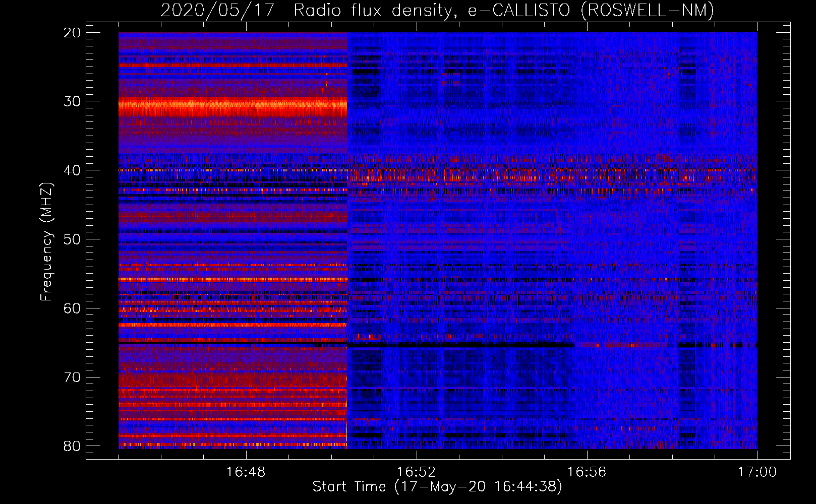Click the frequency tick label '70'
The image size is (816, 504).
[x=73, y=377]
